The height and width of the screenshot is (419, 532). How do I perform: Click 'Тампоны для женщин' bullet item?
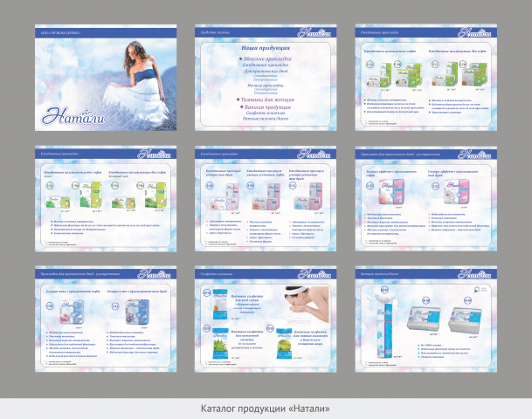tap(266, 100)
